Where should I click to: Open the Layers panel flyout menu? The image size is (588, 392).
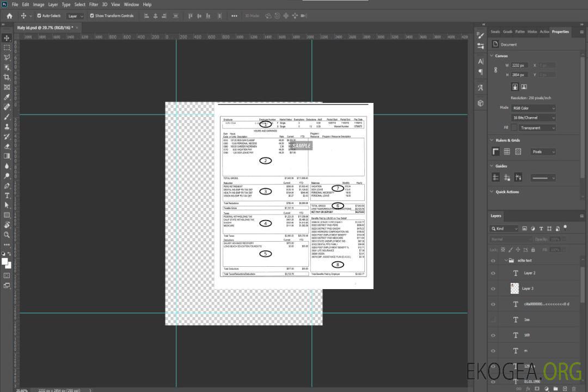[581, 216]
